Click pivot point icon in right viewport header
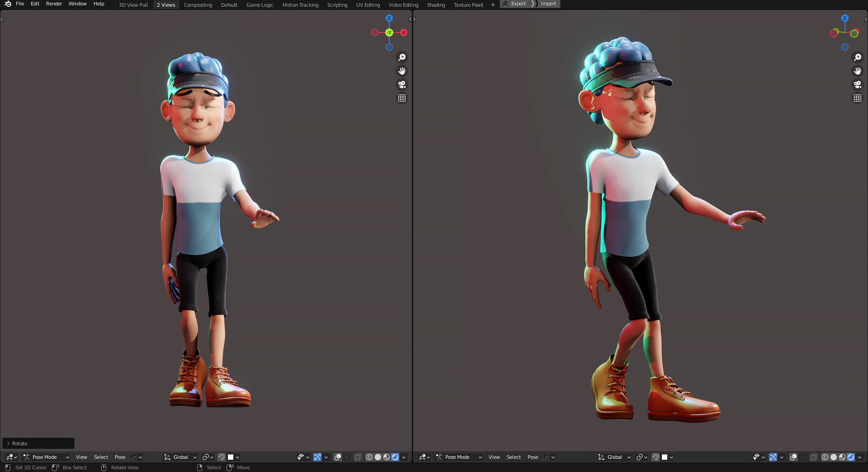This screenshot has height=472, width=868. point(641,457)
